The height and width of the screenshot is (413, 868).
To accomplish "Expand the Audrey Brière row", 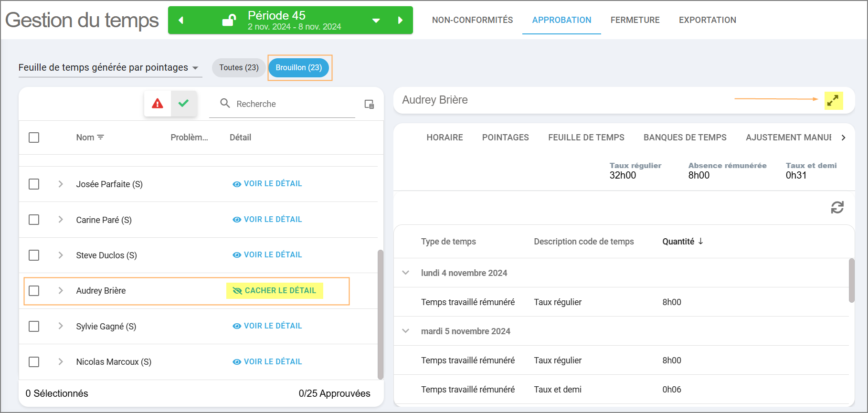I will pyautogui.click(x=61, y=290).
